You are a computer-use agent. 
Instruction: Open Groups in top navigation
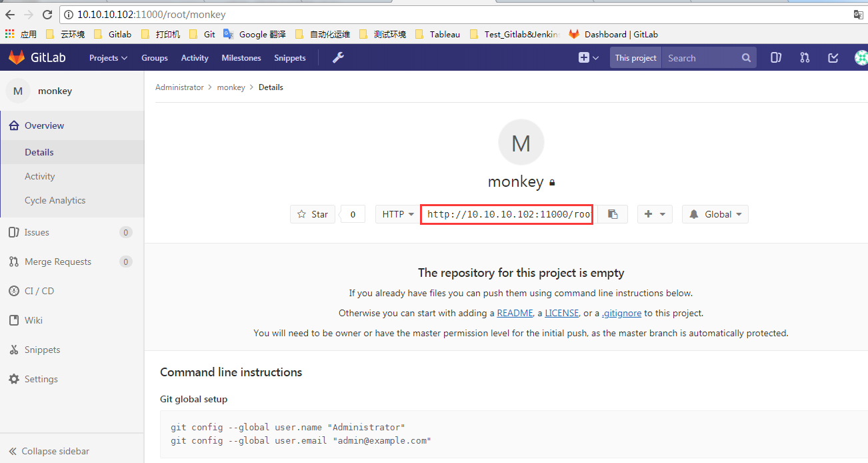click(x=155, y=58)
